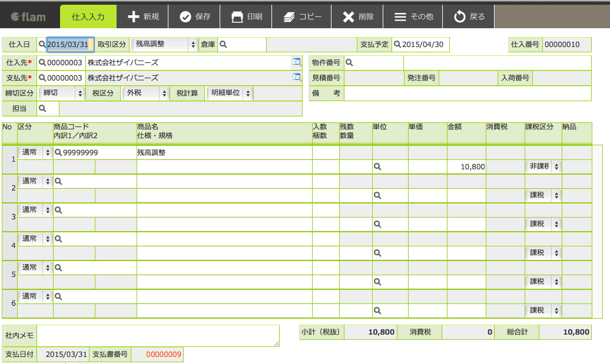Image resolution: width=610 pixels, height=364 pixels.
Task: Click the 支払予定 search magnifier icon
Action: [x=397, y=44]
